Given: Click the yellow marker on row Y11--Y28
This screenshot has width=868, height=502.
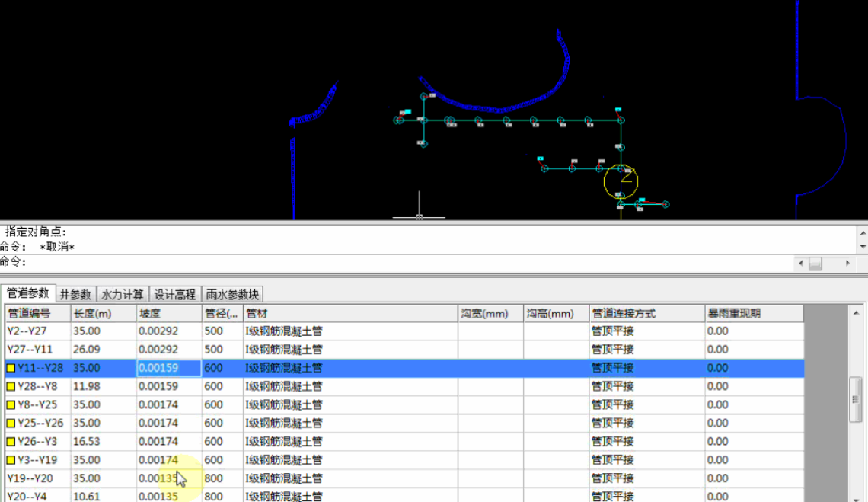Looking at the screenshot, I should pos(11,369).
